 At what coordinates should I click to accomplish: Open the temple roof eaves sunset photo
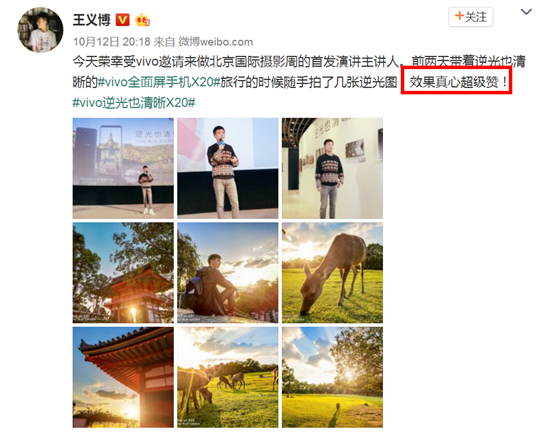pyautogui.click(x=123, y=377)
